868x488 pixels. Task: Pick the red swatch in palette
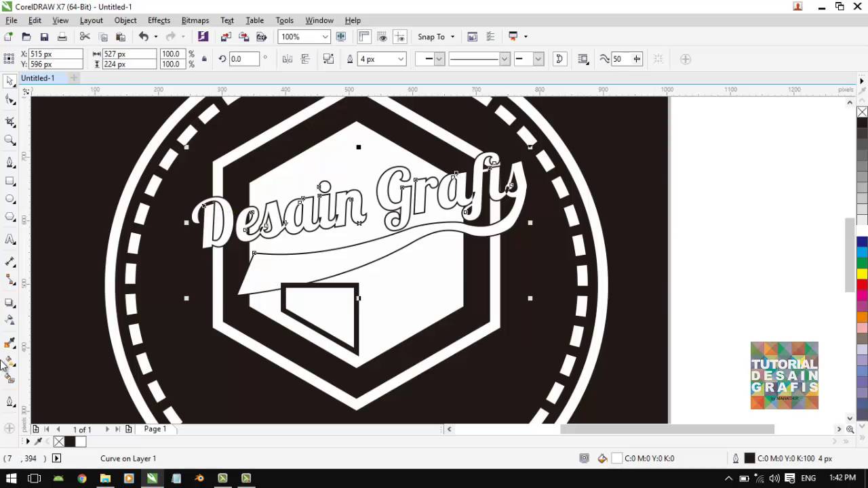click(862, 284)
